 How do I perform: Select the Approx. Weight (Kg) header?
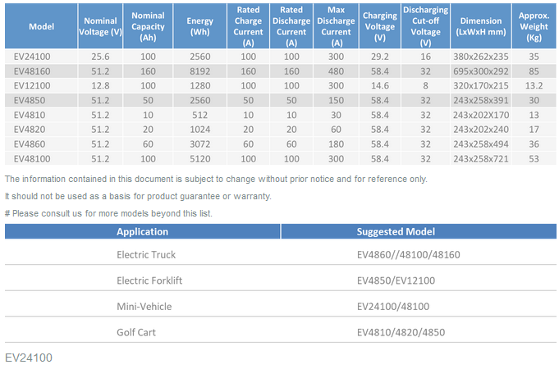(x=534, y=26)
